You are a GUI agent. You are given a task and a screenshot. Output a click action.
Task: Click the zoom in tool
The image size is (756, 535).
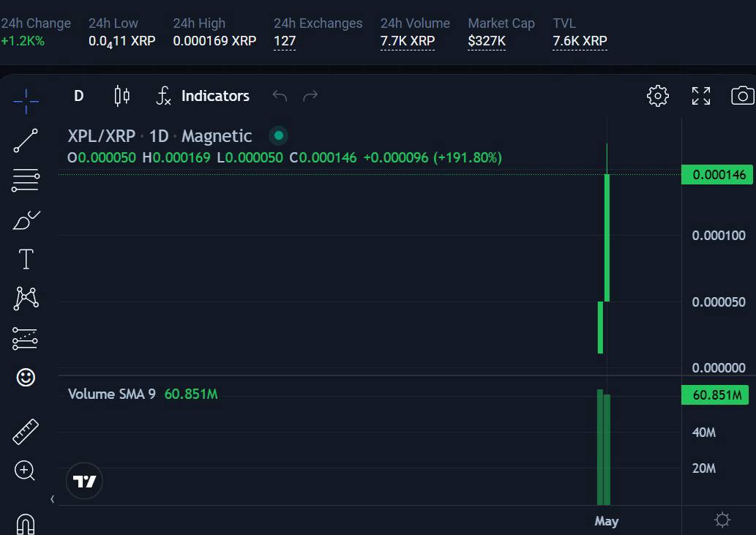pyautogui.click(x=25, y=471)
